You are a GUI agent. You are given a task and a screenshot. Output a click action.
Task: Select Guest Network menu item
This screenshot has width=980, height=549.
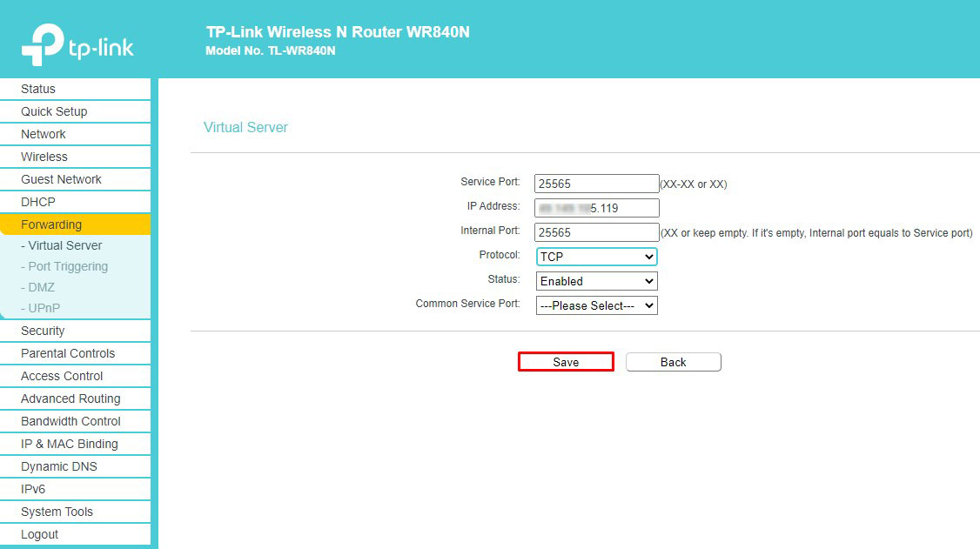pyautogui.click(x=75, y=179)
